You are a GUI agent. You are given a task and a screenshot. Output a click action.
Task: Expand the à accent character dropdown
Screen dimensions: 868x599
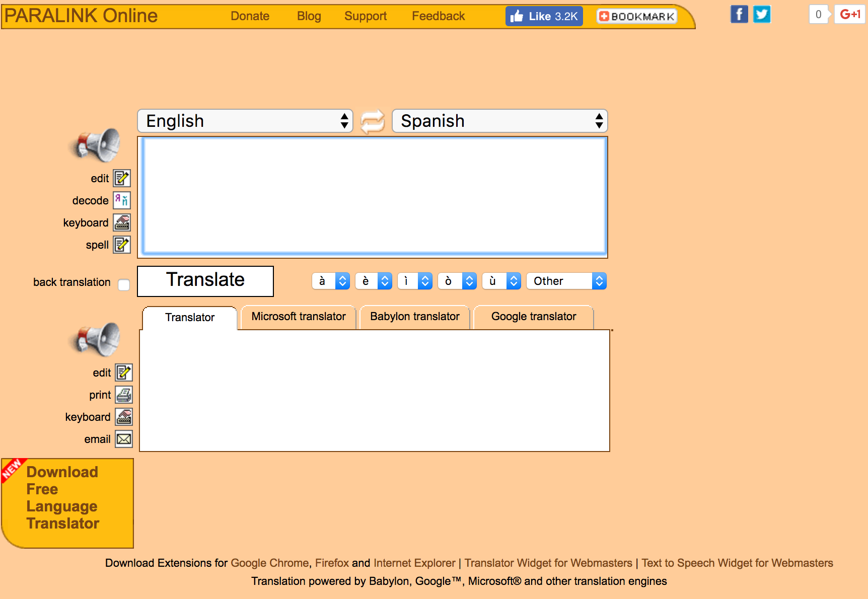coord(330,281)
